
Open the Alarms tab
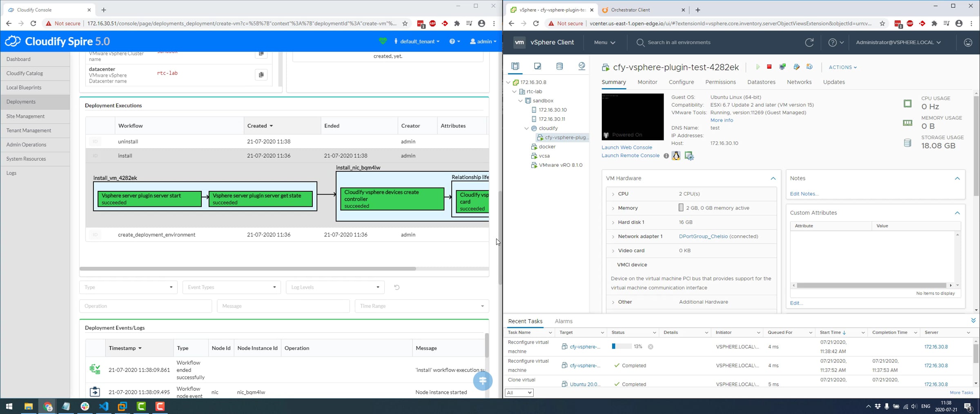[x=563, y=321]
